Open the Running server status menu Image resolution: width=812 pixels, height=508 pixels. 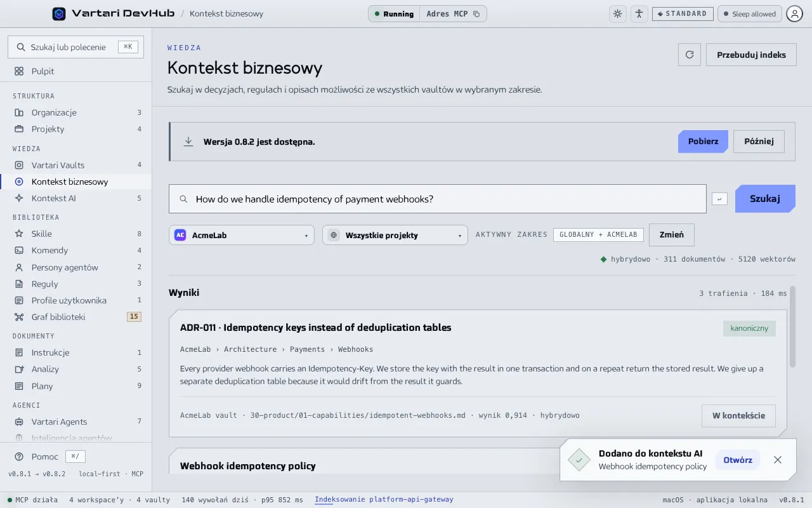tap(394, 13)
